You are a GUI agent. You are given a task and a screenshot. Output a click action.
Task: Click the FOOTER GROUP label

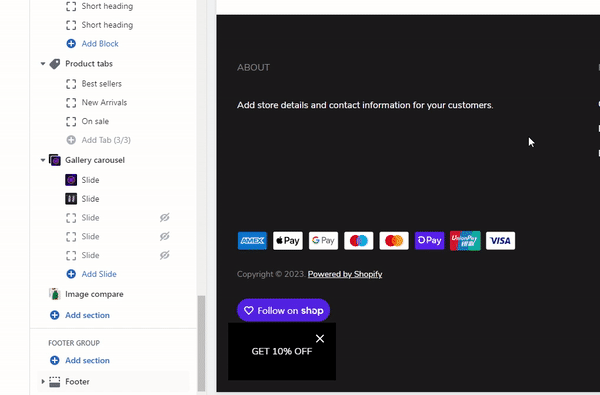[x=74, y=343]
